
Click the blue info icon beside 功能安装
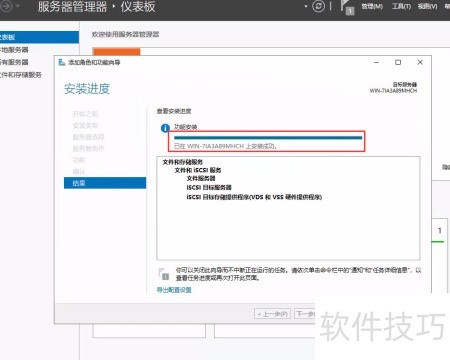click(x=165, y=128)
